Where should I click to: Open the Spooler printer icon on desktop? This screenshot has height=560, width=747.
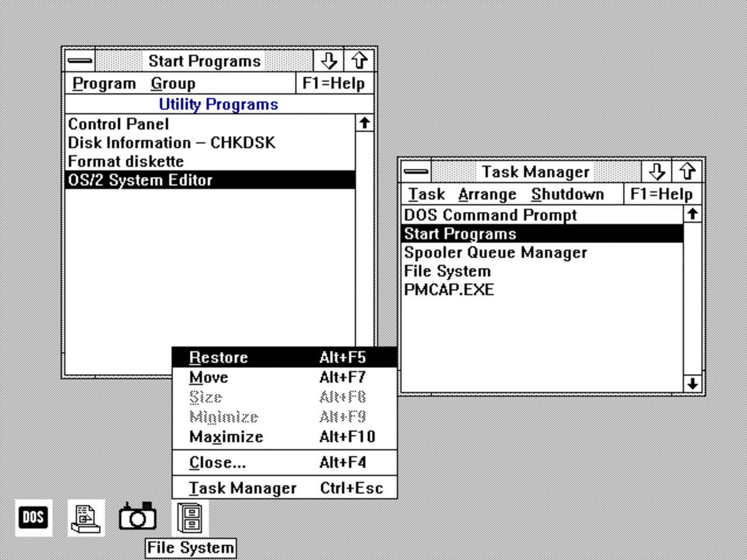(x=86, y=517)
